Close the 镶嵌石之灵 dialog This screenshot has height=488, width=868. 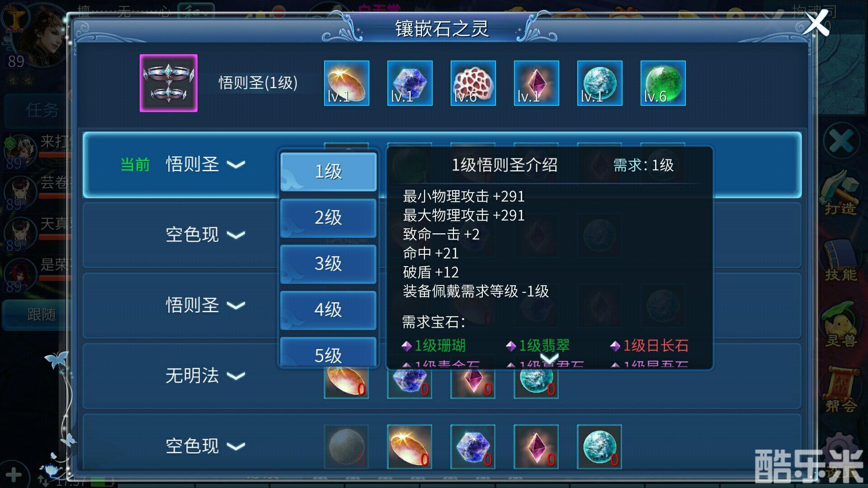click(x=816, y=23)
